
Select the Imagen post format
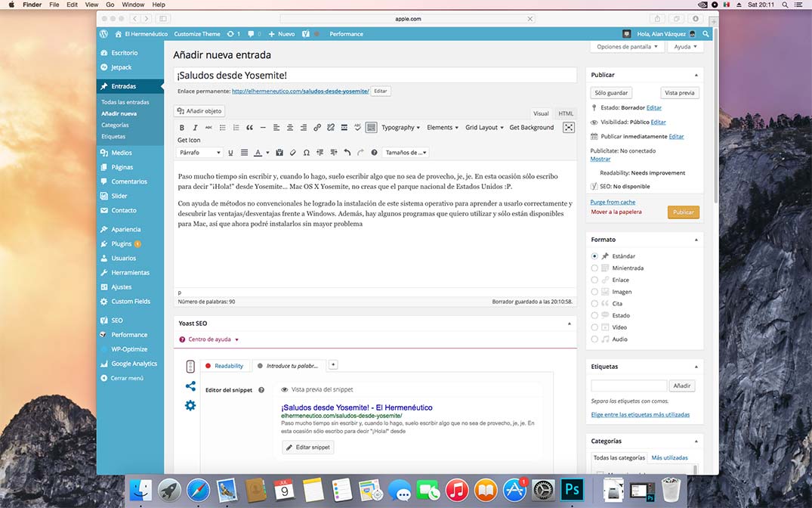[594, 292]
